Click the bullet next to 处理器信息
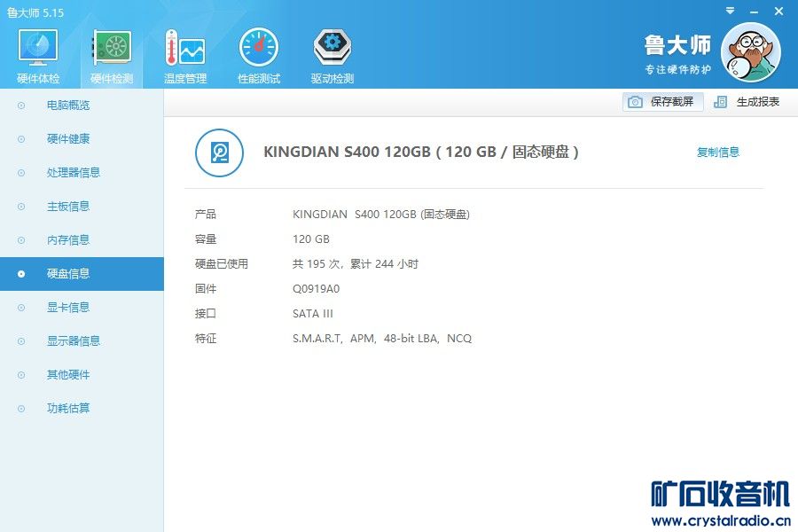This screenshot has width=798, height=532. pos(21,173)
